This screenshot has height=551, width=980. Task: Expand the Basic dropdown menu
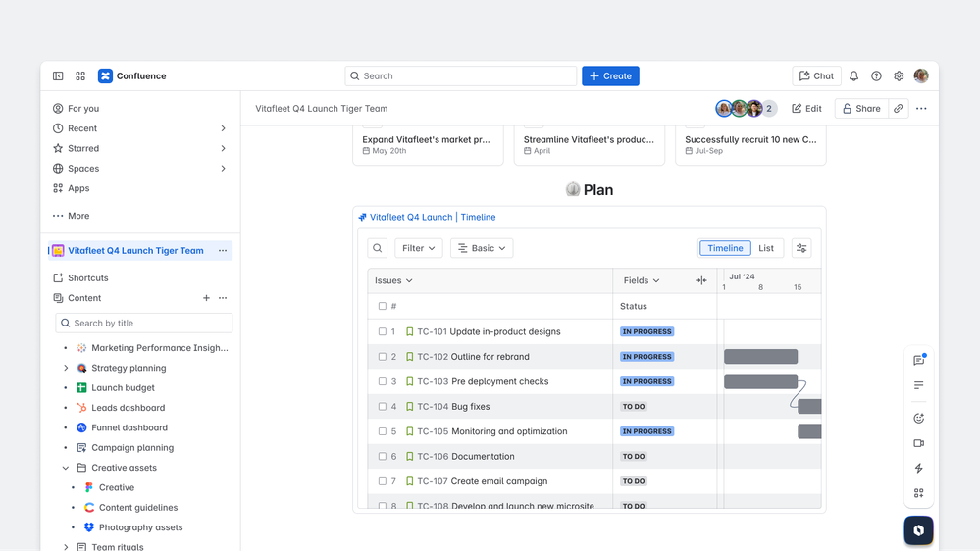coord(482,249)
